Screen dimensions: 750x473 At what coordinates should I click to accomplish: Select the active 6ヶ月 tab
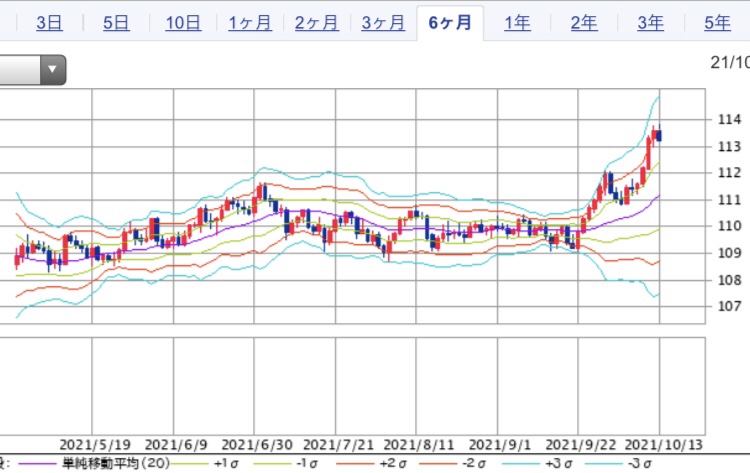point(450,23)
